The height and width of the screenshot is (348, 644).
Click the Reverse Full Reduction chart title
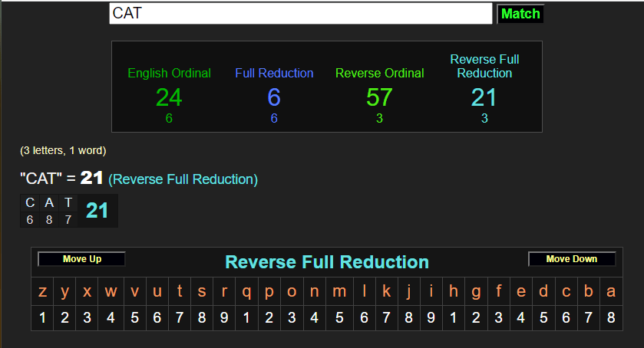(327, 262)
